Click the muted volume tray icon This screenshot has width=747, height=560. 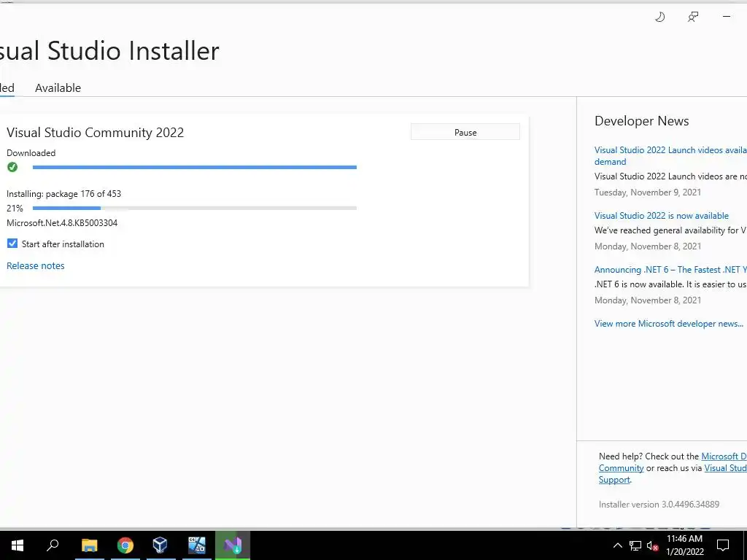click(x=652, y=545)
